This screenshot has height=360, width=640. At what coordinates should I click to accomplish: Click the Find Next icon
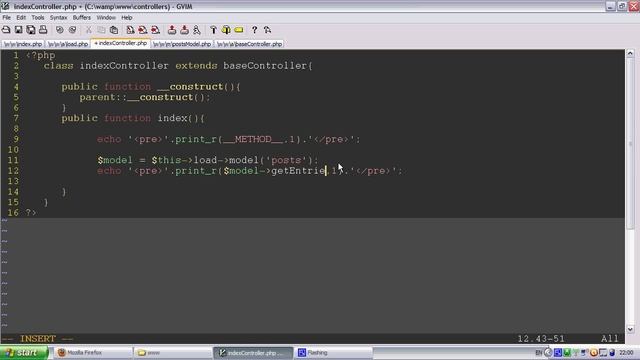click(x=142, y=30)
